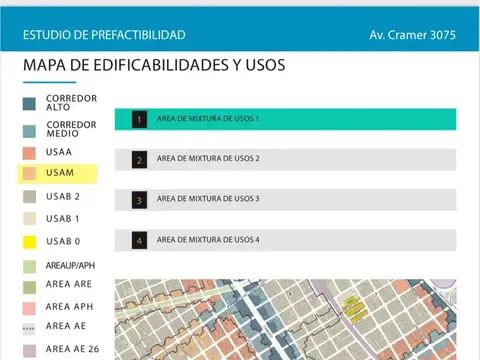Image resolution: width=480 pixels, height=360 pixels.
Task: Click the 'USAM' legend label
Action: click(60, 173)
